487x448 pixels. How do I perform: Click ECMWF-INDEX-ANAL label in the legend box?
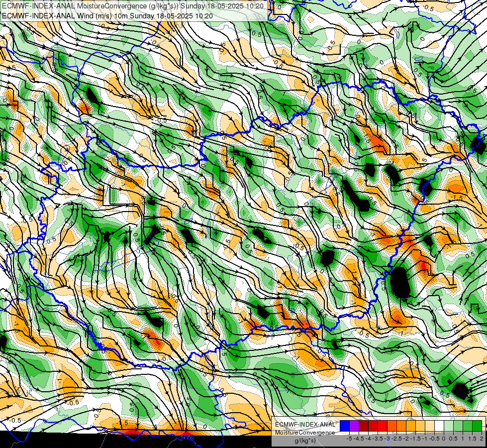coord(305,425)
